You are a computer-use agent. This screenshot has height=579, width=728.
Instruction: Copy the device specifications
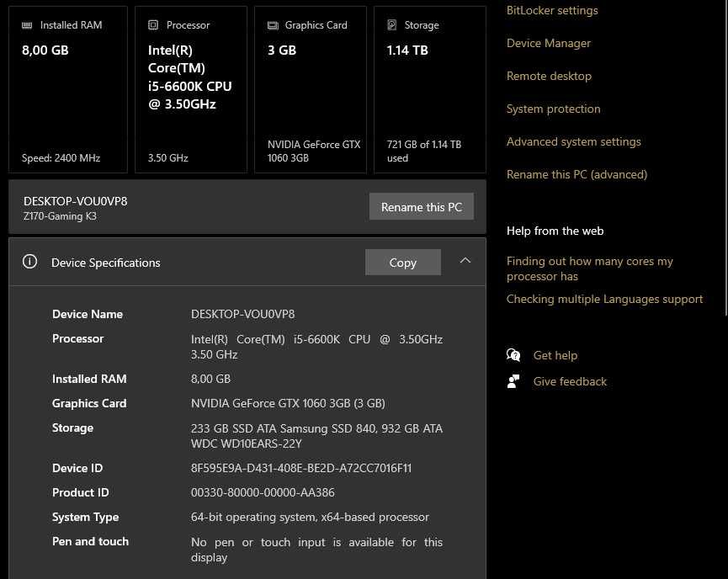coord(402,263)
